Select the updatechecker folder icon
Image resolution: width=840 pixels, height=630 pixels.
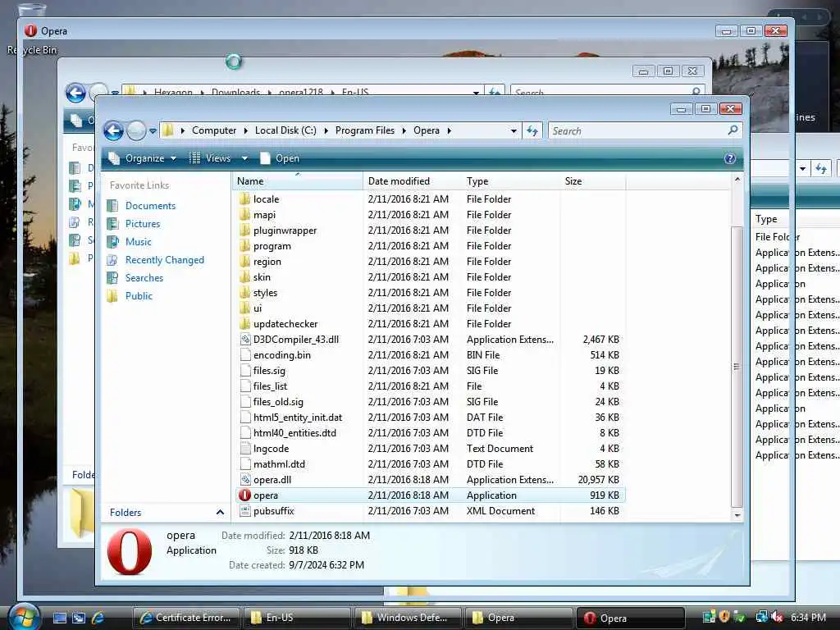244,323
